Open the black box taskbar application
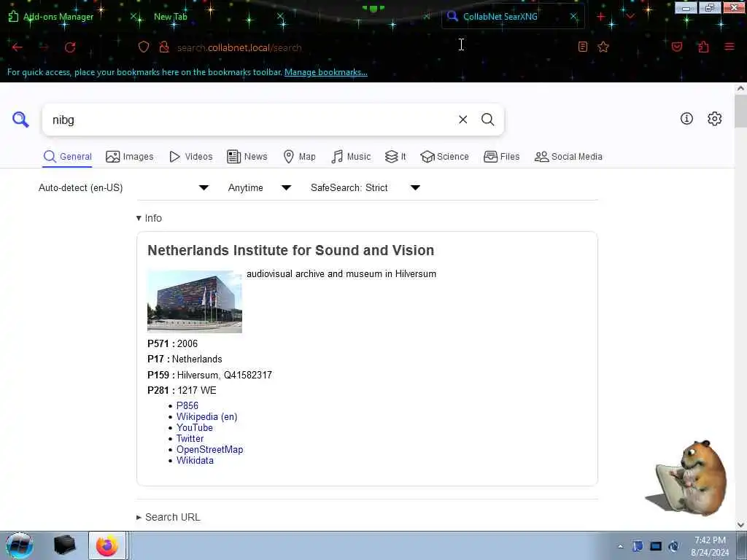The image size is (747, 560). 64,545
